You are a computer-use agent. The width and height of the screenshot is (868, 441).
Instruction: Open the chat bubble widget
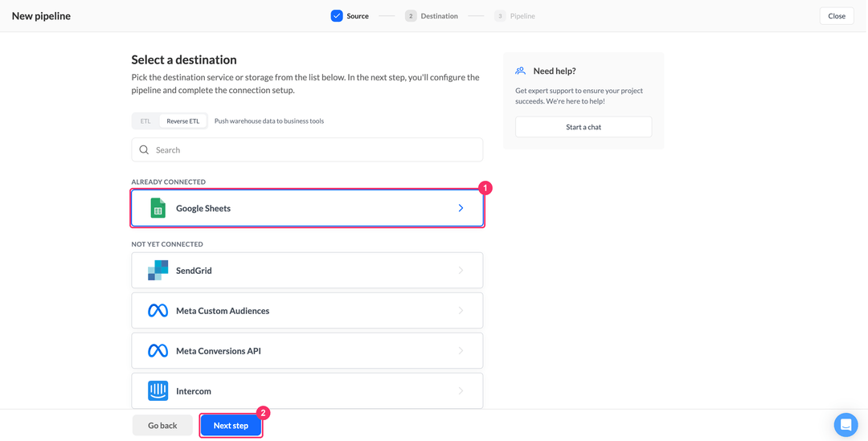(x=845, y=425)
